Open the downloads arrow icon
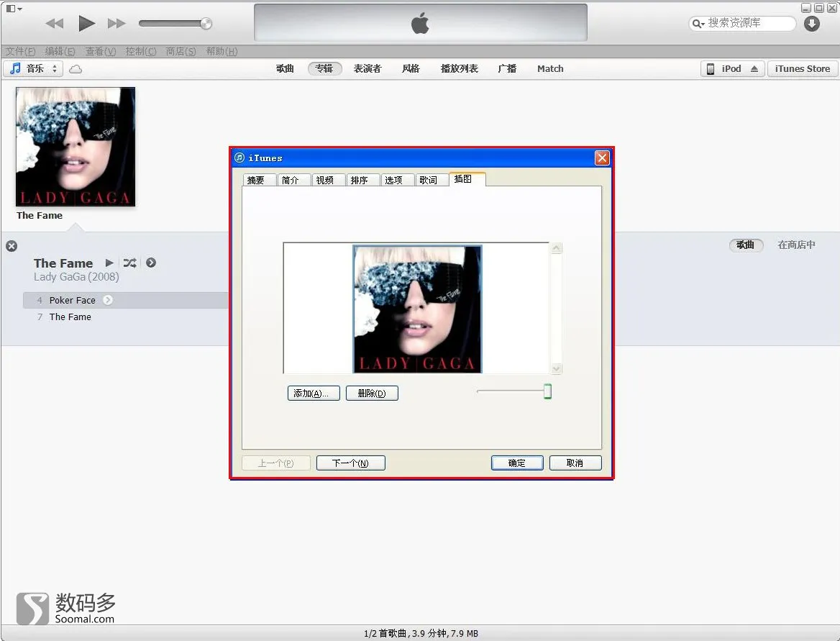840x641 pixels. tap(812, 24)
